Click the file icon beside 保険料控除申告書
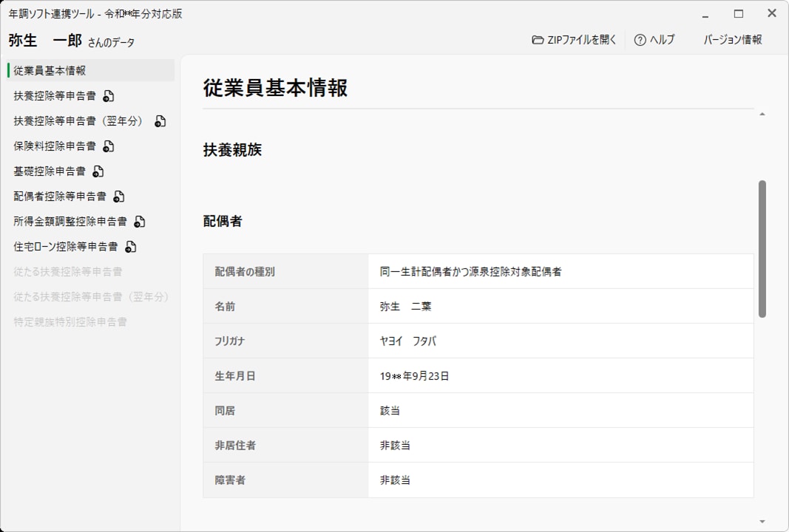This screenshot has width=789, height=532. click(x=109, y=146)
